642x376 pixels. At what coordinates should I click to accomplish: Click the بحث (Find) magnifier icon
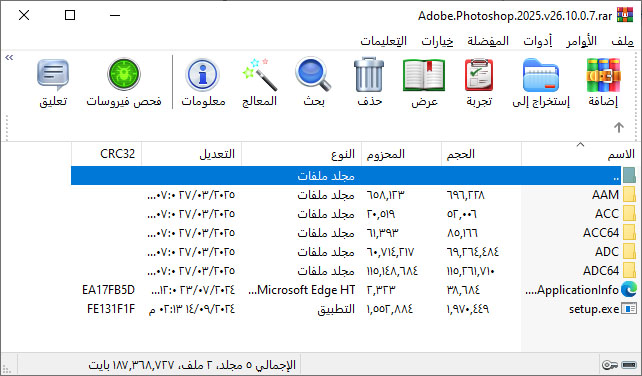click(x=313, y=75)
